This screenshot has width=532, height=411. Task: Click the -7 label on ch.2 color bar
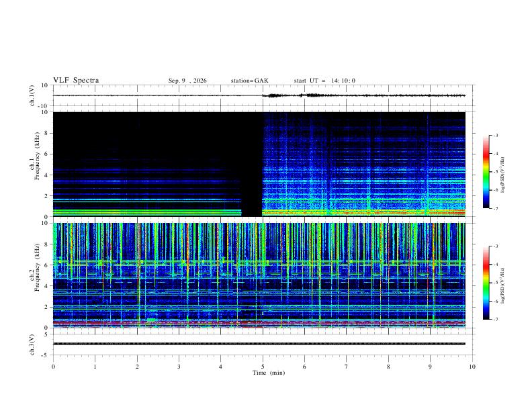click(495, 320)
